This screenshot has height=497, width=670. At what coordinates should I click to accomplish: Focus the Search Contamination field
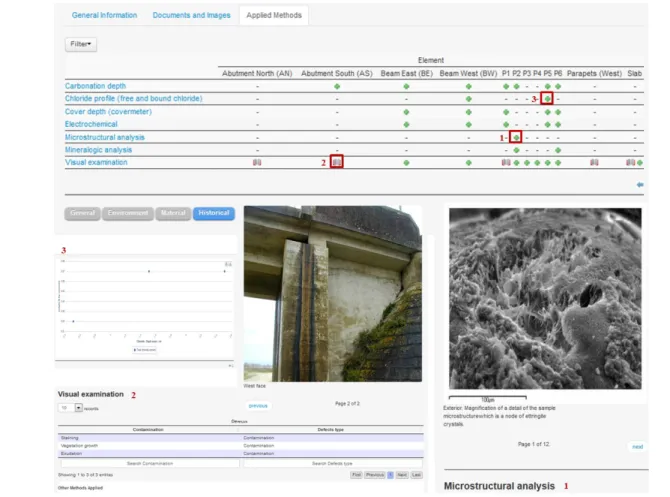pyautogui.click(x=150, y=463)
